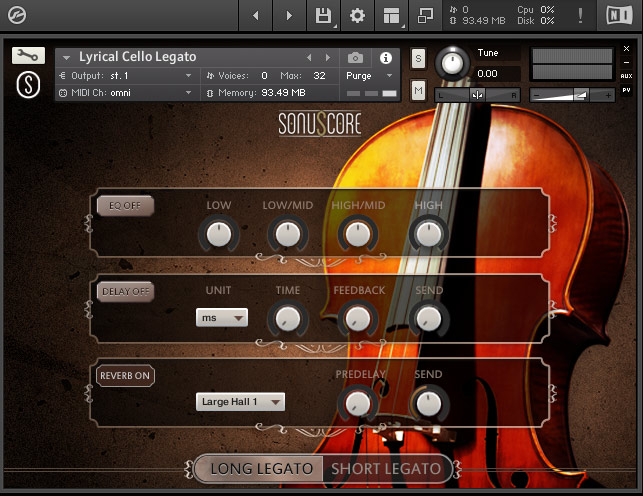Viewport: 643px width, 496px height.
Task: Click the NI logo icon
Action: click(x=619, y=16)
